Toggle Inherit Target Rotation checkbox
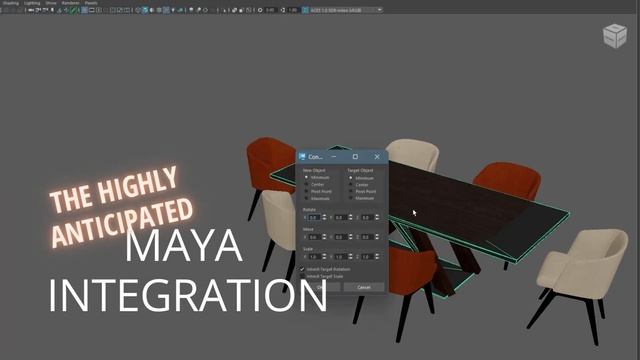Viewport: 640px width, 360px height. click(x=302, y=269)
